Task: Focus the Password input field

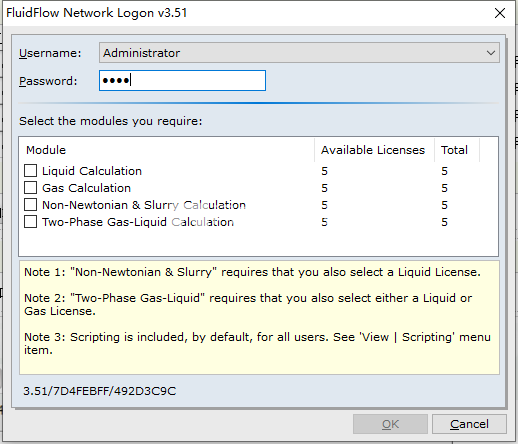Action: (182, 80)
